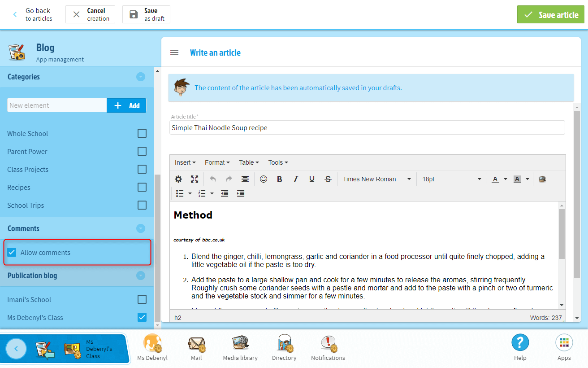Collapse the Publication blog section
Screen dimensions: 588x368
click(141, 276)
